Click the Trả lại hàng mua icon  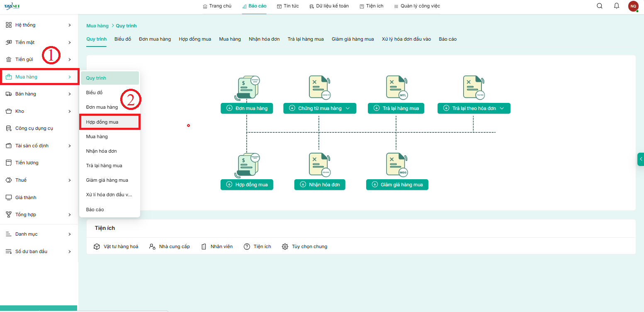point(397,88)
